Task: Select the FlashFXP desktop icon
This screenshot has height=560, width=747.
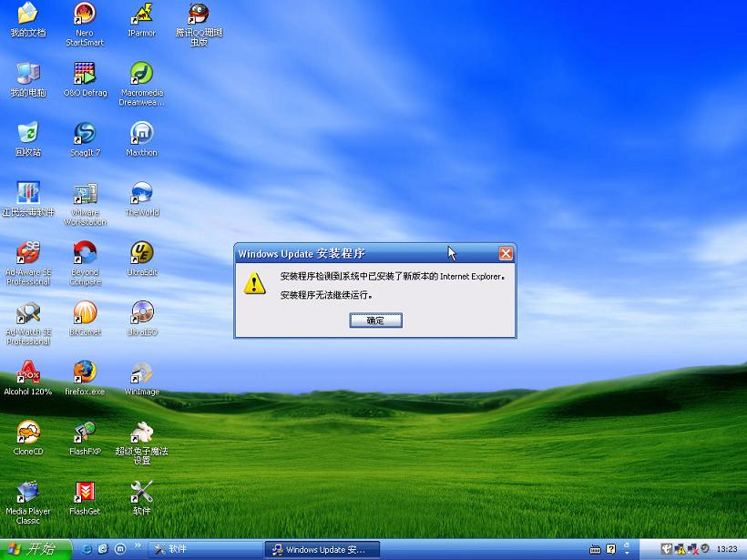Action: [85, 439]
